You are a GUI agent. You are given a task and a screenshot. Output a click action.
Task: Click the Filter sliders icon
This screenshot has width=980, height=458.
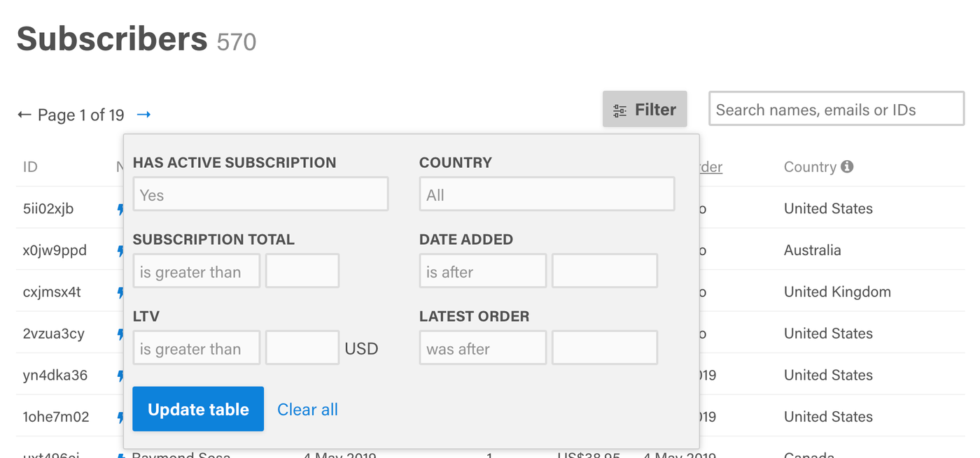pyautogui.click(x=619, y=110)
